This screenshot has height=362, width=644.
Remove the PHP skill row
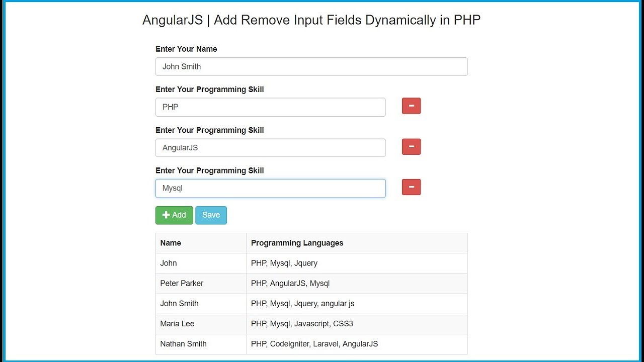(x=411, y=106)
